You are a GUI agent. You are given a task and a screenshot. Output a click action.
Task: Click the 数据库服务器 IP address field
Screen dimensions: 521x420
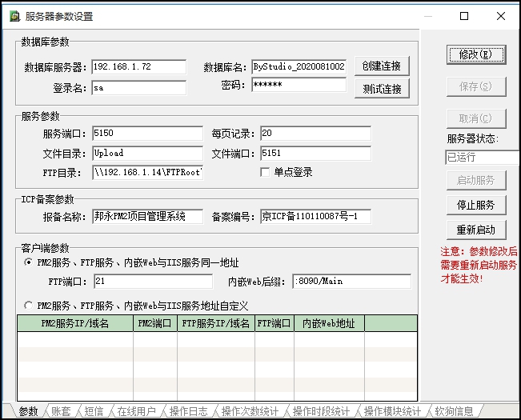(138, 67)
